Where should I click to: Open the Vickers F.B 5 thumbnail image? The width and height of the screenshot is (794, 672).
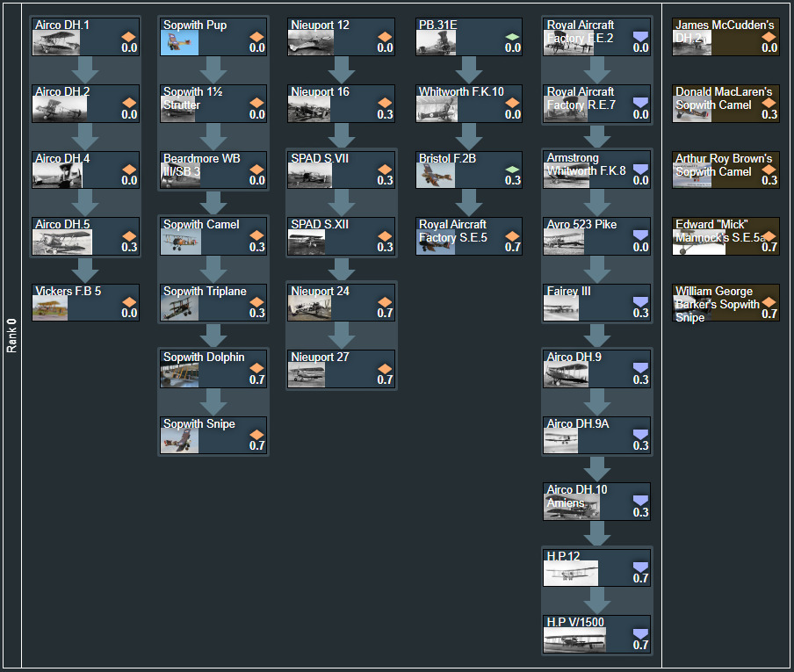[x=51, y=308]
